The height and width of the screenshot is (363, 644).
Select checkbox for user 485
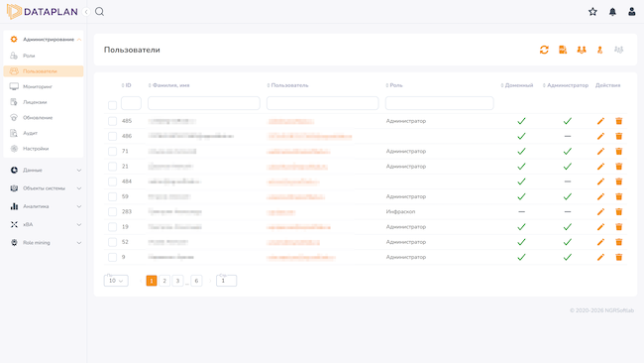pos(112,121)
